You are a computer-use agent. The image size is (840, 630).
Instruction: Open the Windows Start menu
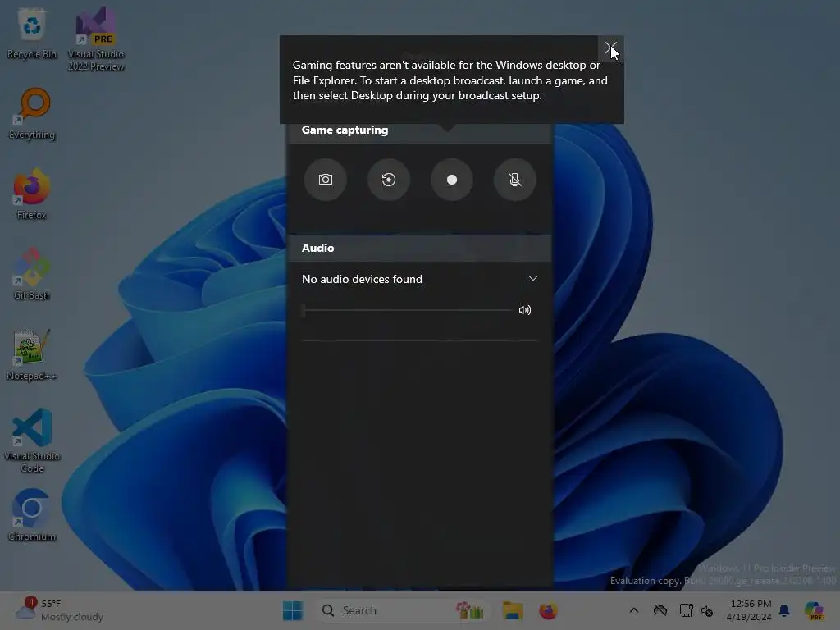(x=293, y=610)
